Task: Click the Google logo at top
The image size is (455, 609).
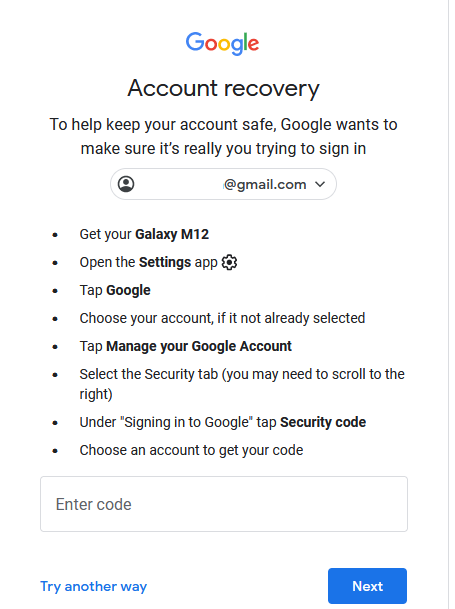Action: pos(222,43)
